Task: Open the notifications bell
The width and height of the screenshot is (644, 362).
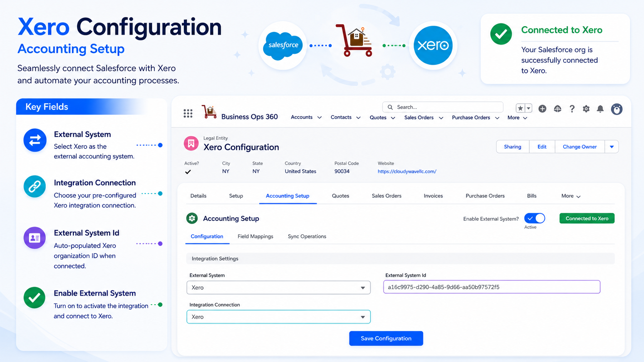Action: (600, 109)
